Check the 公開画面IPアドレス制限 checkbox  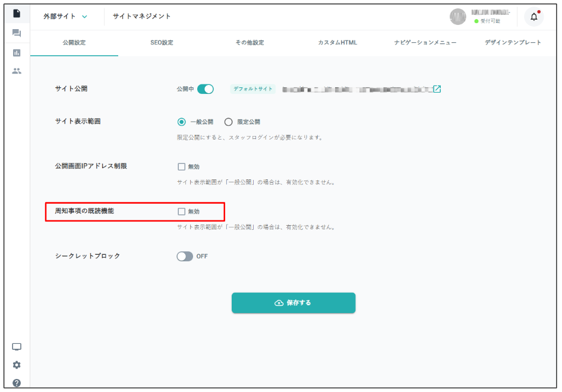pos(182,167)
